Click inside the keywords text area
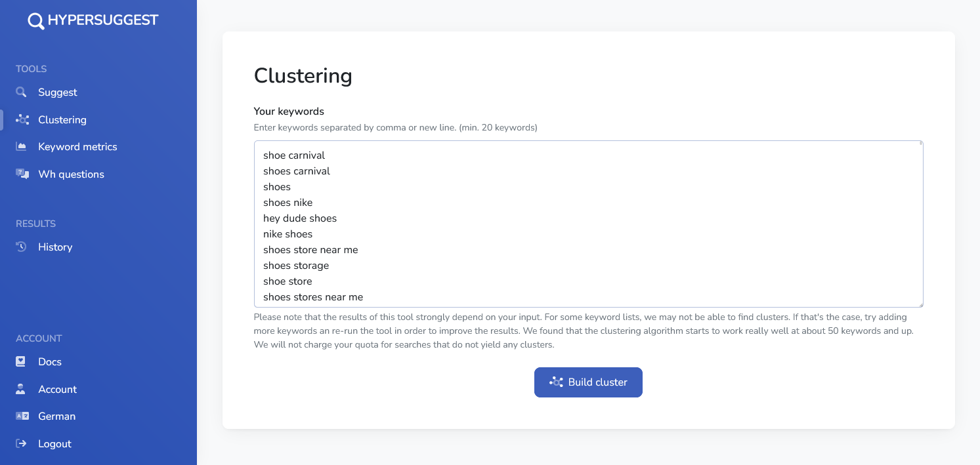This screenshot has height=465, width=980. tap(589, 224)
